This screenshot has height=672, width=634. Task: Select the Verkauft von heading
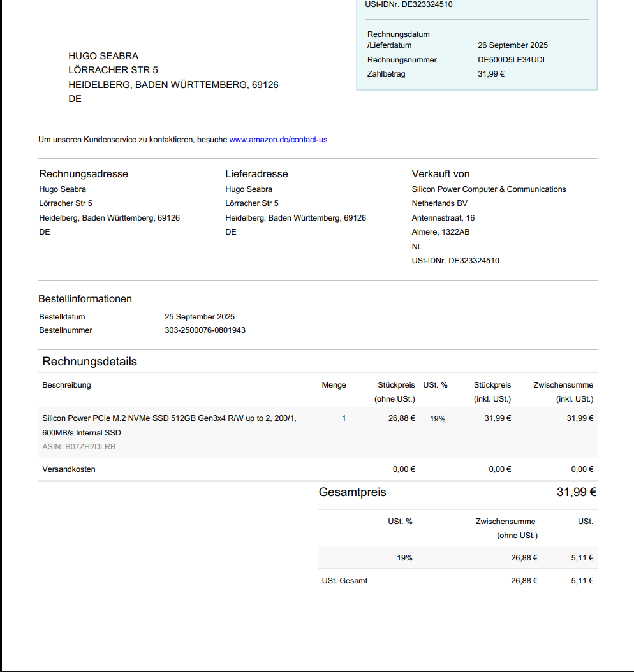441,174
